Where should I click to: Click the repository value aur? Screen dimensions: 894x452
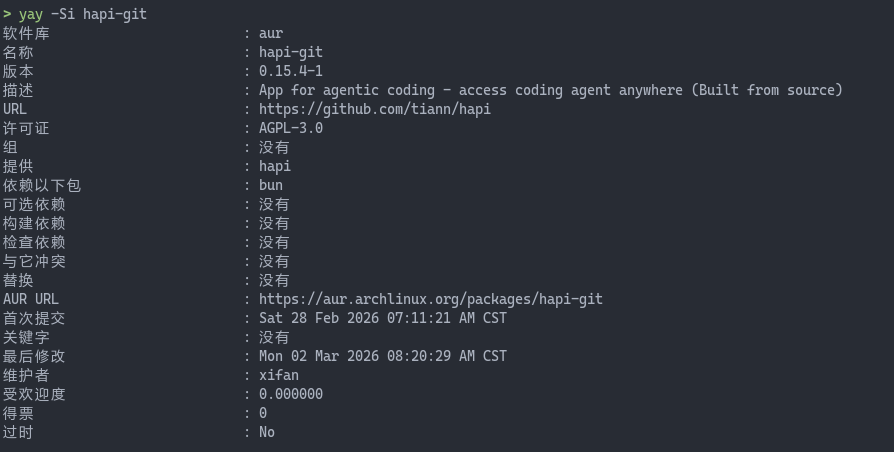271,33
